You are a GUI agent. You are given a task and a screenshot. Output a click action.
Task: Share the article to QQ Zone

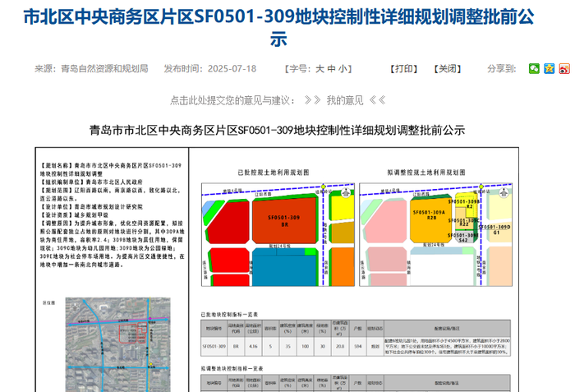[549, 69]
